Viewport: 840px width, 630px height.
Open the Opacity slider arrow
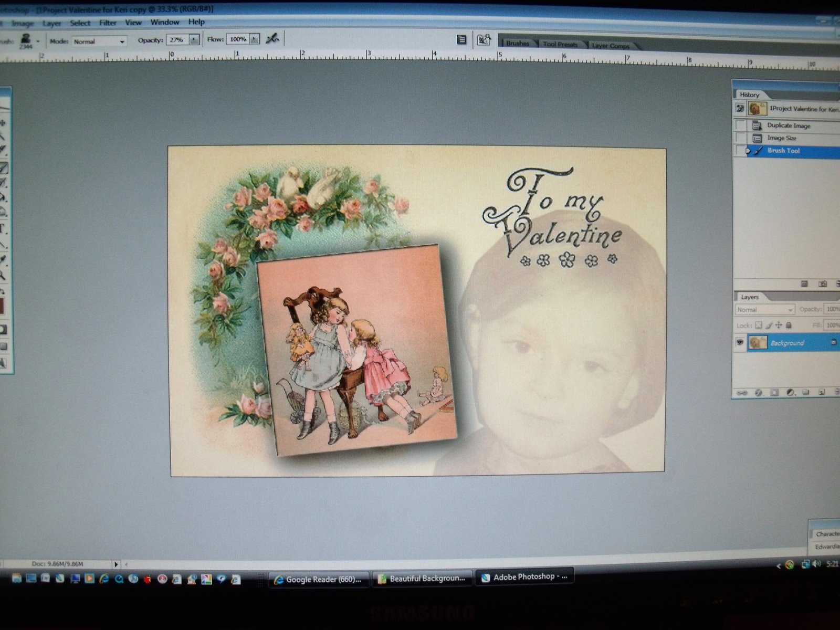click(x=194, y=39)
